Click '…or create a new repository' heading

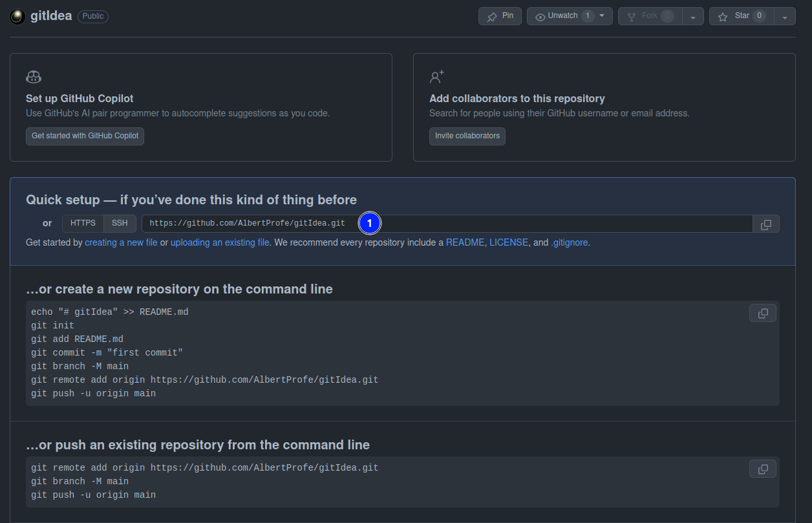179,289
